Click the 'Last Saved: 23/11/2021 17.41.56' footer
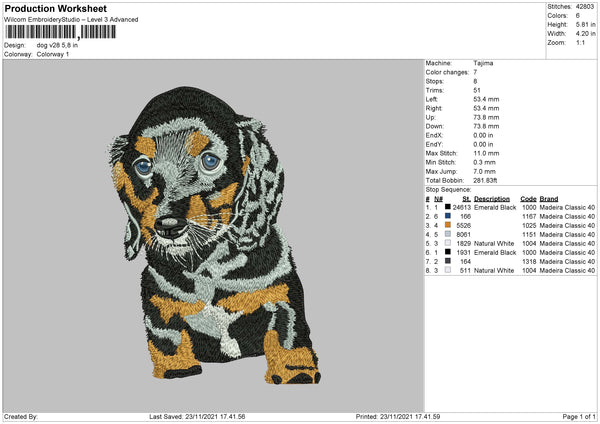The width and height of the screenshot is (600, 424). pos(197,416)
